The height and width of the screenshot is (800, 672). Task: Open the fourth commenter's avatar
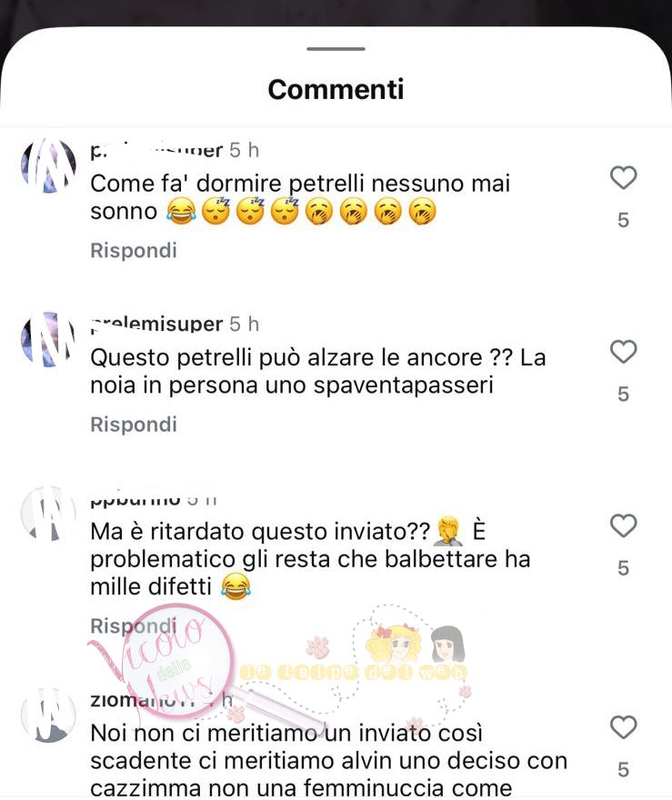(x=48, y=715)
